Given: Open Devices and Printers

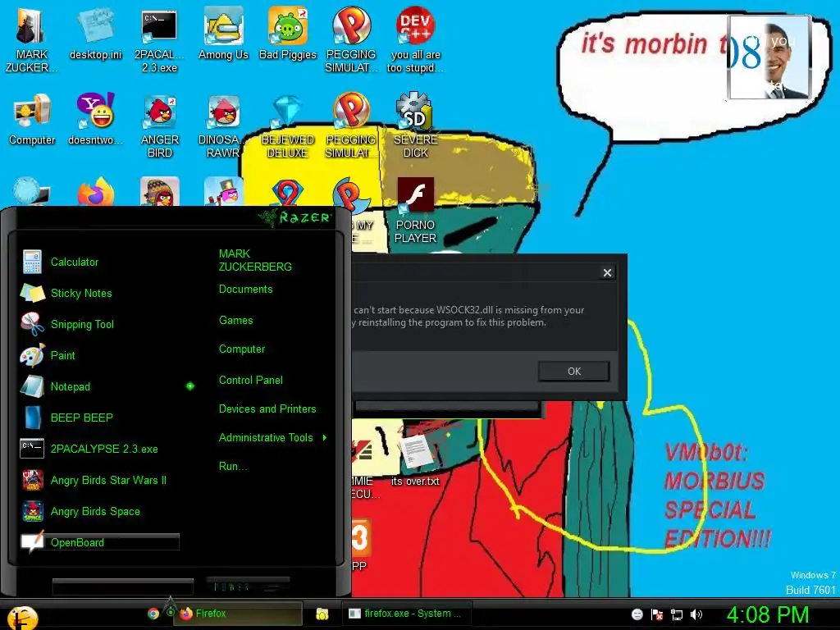Looking at the screenshot, I should coord(267,409).
